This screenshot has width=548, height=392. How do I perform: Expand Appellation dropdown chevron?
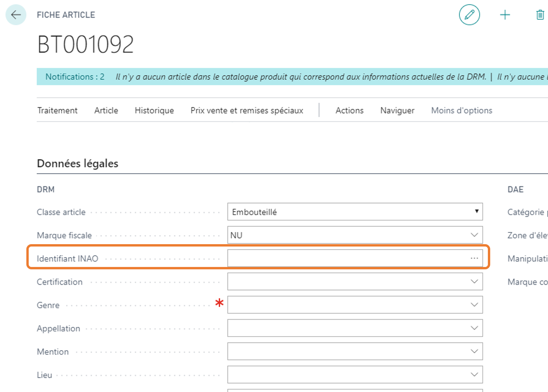click(x=474, y=328)
